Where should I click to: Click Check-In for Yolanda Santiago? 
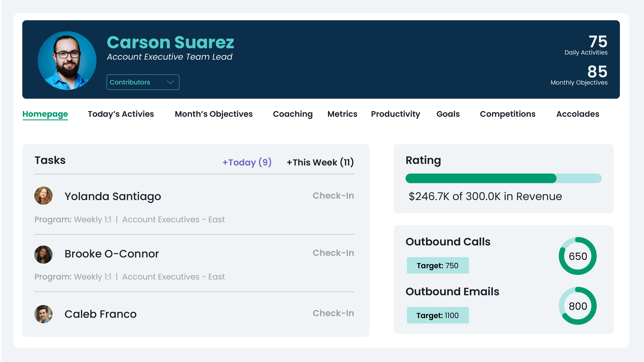pyautogui.click(x=333, y=196)
